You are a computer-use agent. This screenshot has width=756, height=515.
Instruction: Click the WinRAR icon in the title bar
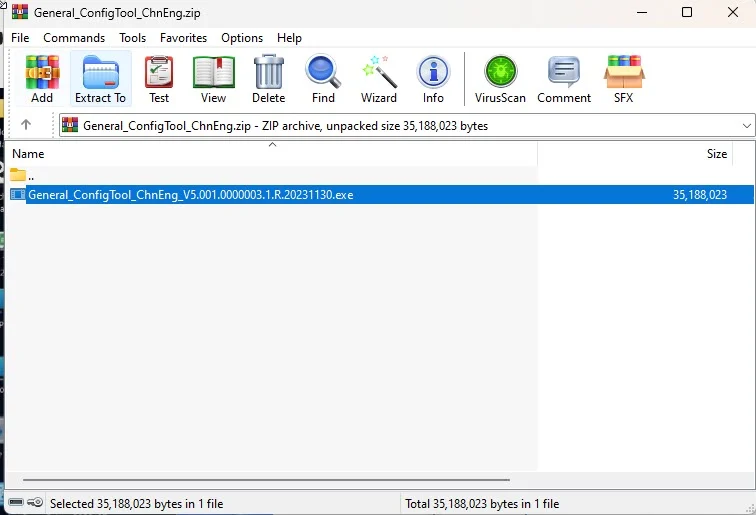(x=20, y=12)
